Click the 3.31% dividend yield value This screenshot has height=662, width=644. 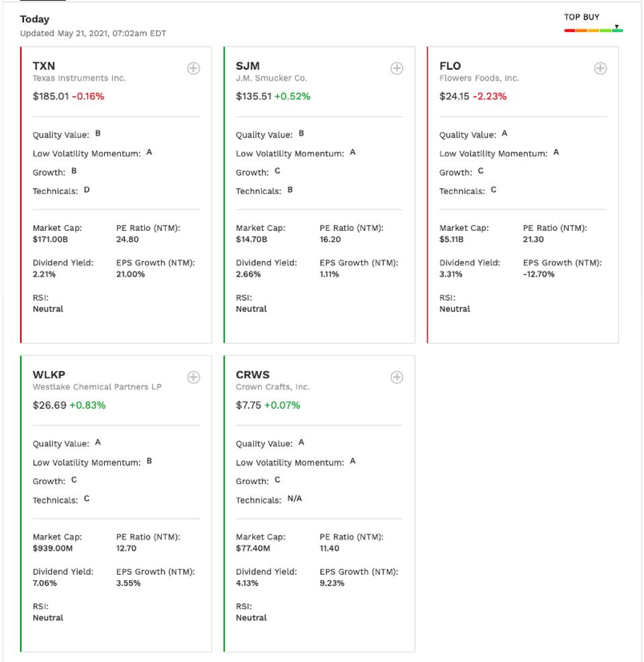pyautogui.click(x=451, y=275)
